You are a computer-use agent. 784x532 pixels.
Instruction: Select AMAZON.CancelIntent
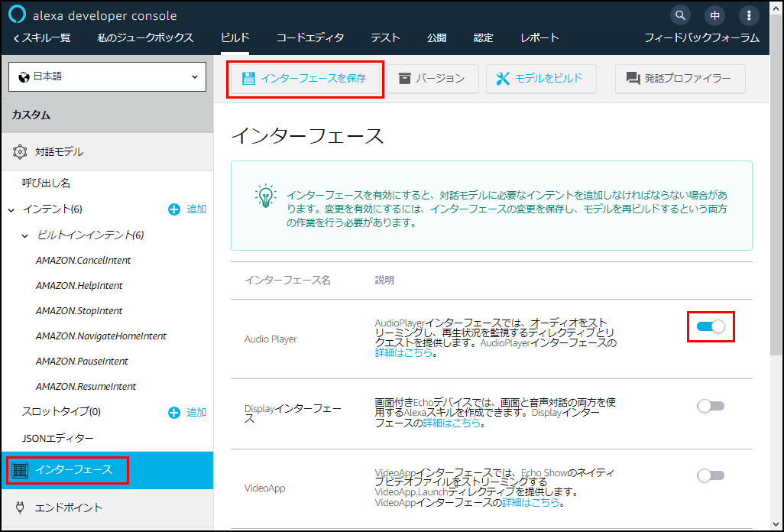click(83, 261)
